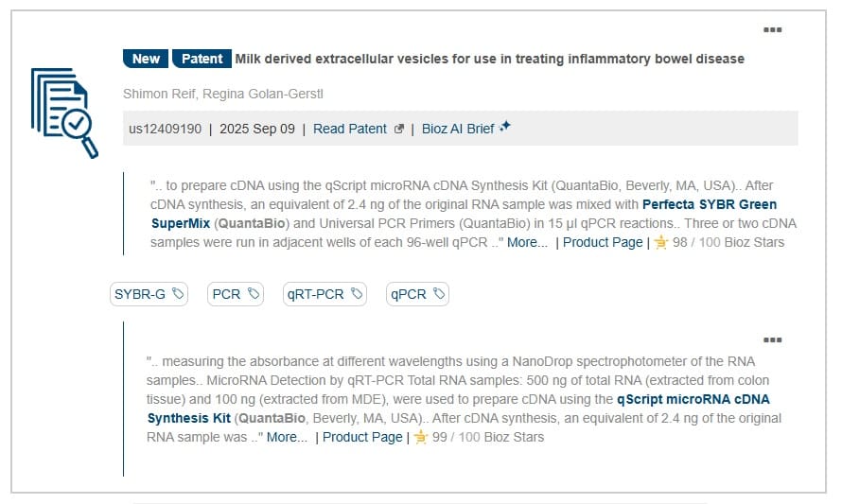Viewport: 842px width, 504px height.
Task: Click the tag icon on PCR chip
Action: pos(254,294)
